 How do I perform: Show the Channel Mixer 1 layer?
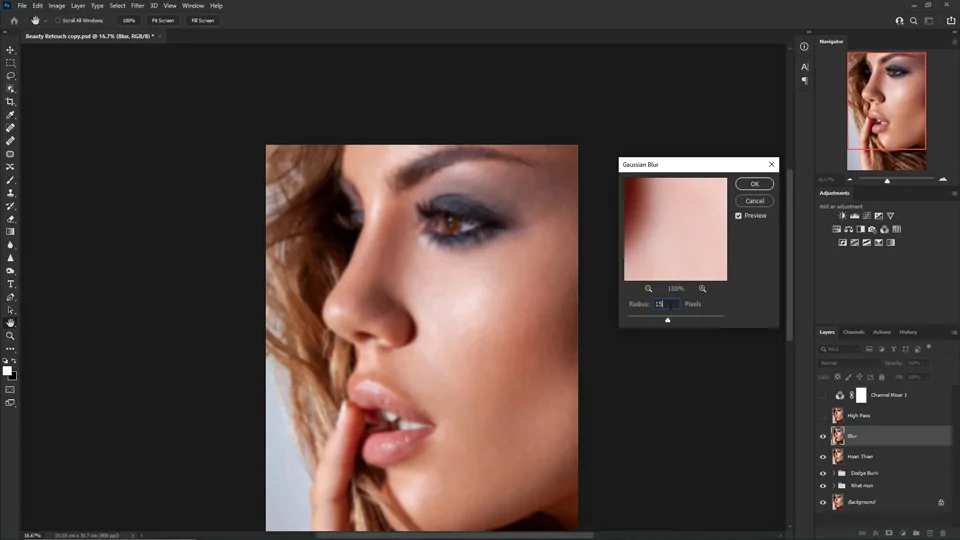point(823,396)
